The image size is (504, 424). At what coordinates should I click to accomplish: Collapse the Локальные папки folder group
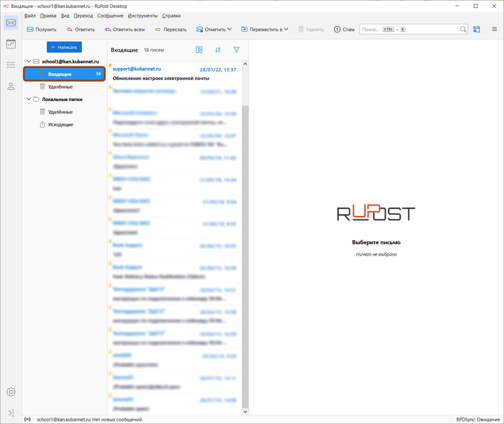click(29, 99)
